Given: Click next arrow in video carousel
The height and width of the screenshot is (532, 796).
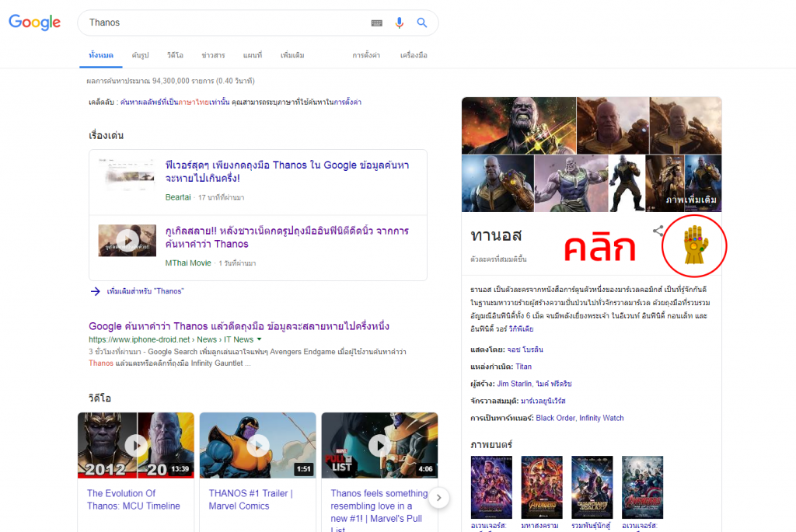Looking at the screenshot, I should (438, 497).
